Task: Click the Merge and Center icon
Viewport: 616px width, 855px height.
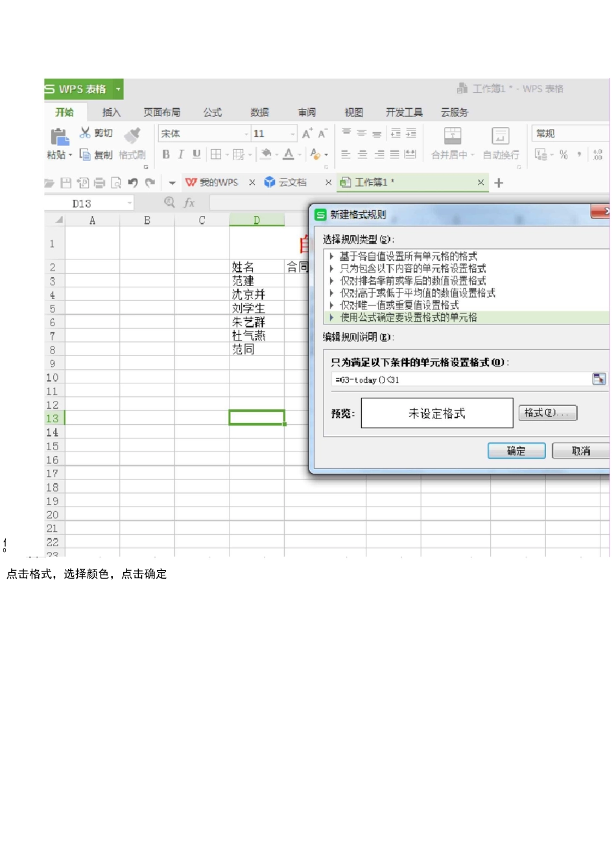Action: pos(453,136)
